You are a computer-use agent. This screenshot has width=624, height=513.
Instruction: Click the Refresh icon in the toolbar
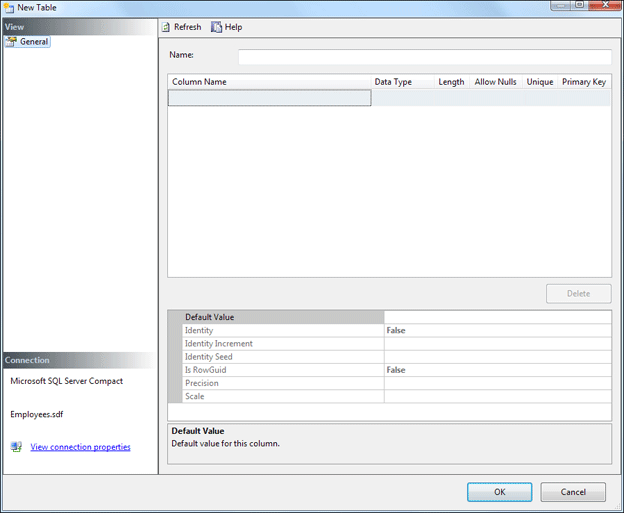click(166, 27)
